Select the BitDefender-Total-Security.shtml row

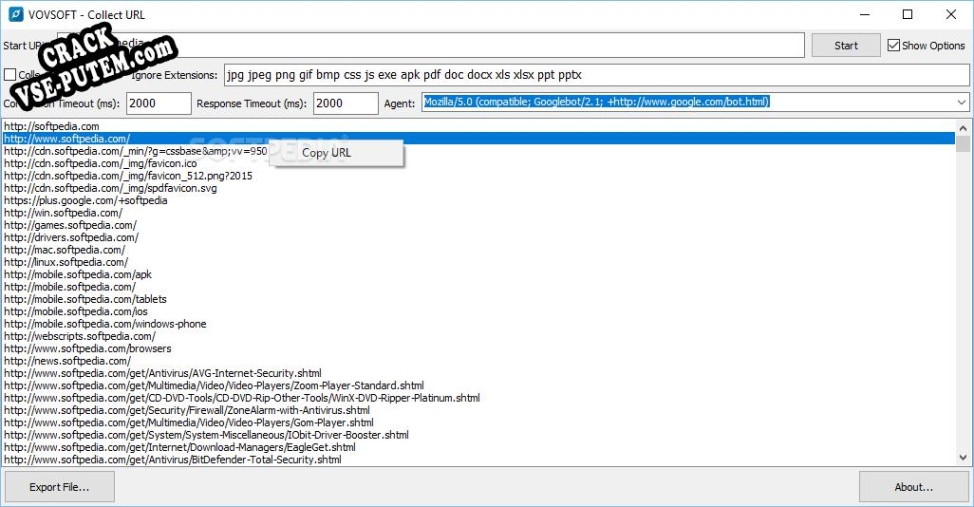click(x=478, y=460)
